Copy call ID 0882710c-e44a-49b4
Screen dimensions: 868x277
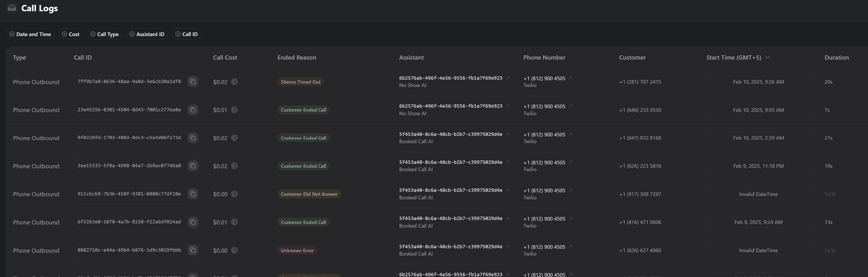(193, 250)
